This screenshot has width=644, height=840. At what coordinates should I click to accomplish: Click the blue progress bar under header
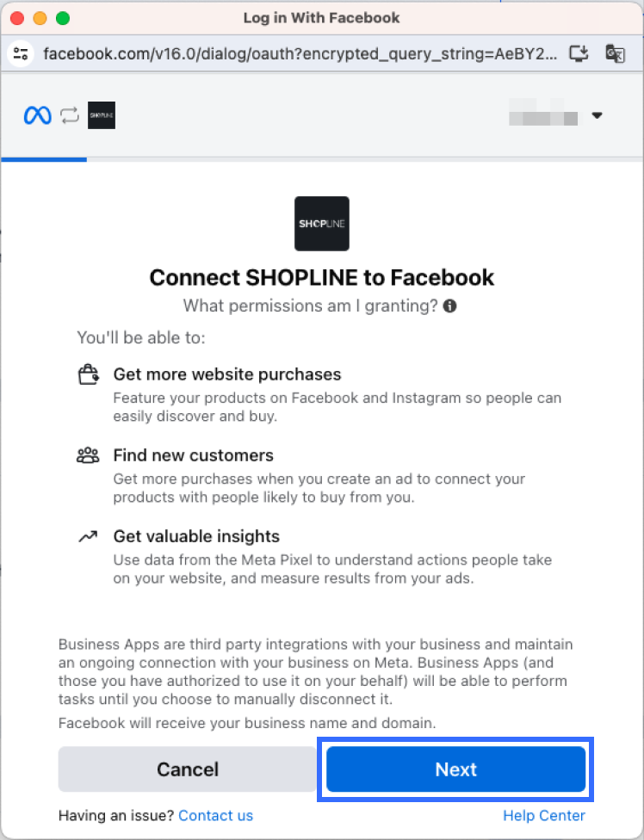(44, 159)
